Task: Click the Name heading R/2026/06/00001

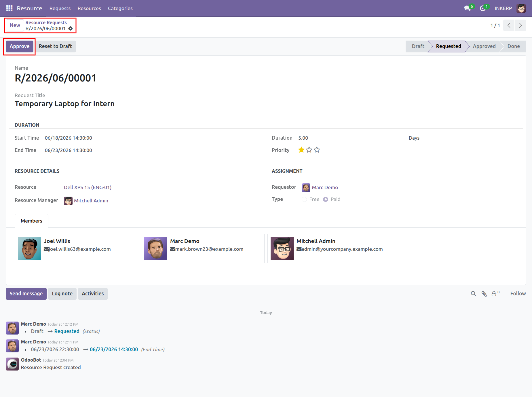Action: click(56, 78)
